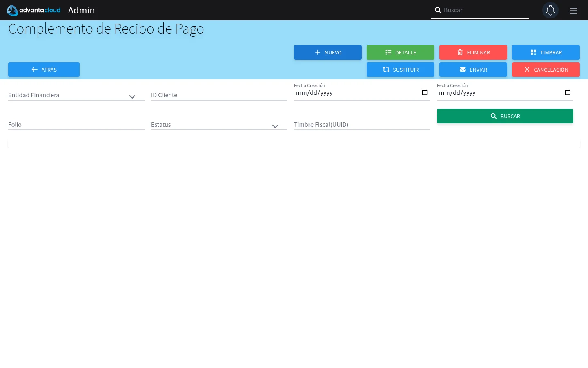
Task: Focus the Timbre Fiscal(UUID) field
Action: [x=362, y=125]
